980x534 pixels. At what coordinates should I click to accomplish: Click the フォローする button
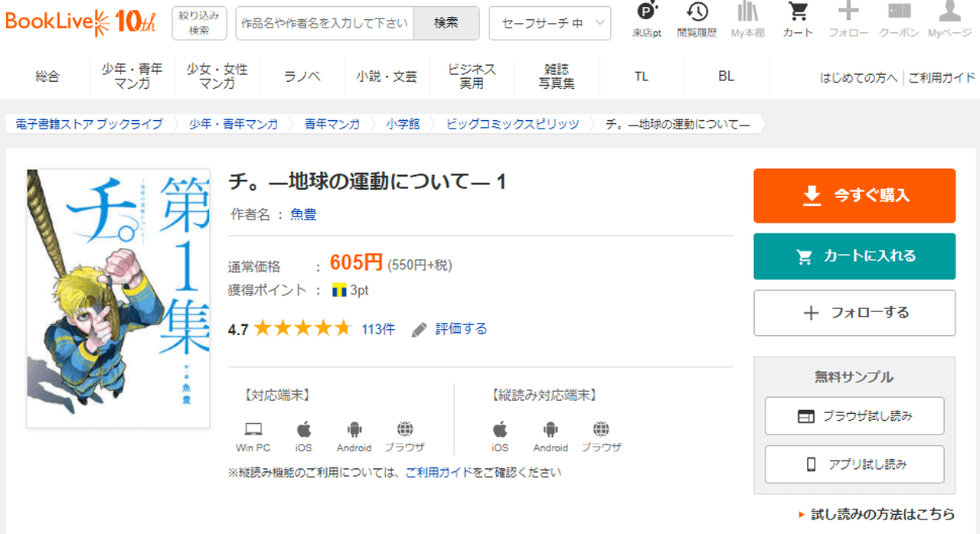pos(854,313)
